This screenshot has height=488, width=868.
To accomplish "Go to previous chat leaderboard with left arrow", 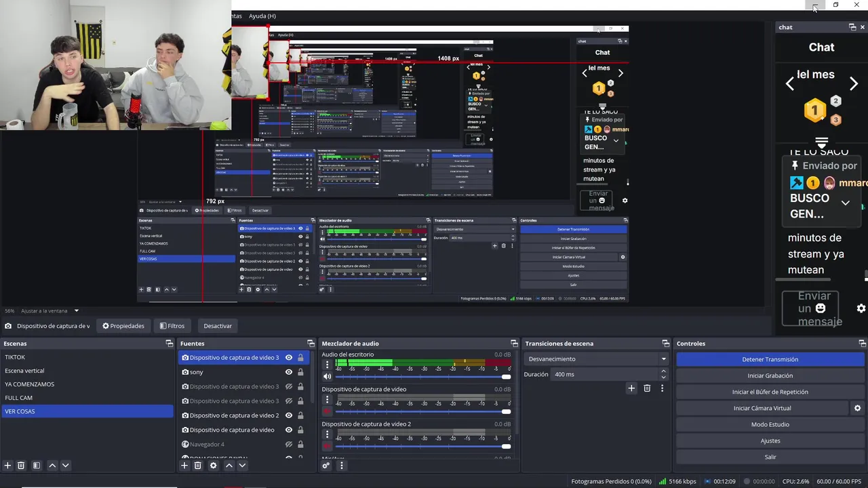I will pyautogui.click(x=789, y=84).
